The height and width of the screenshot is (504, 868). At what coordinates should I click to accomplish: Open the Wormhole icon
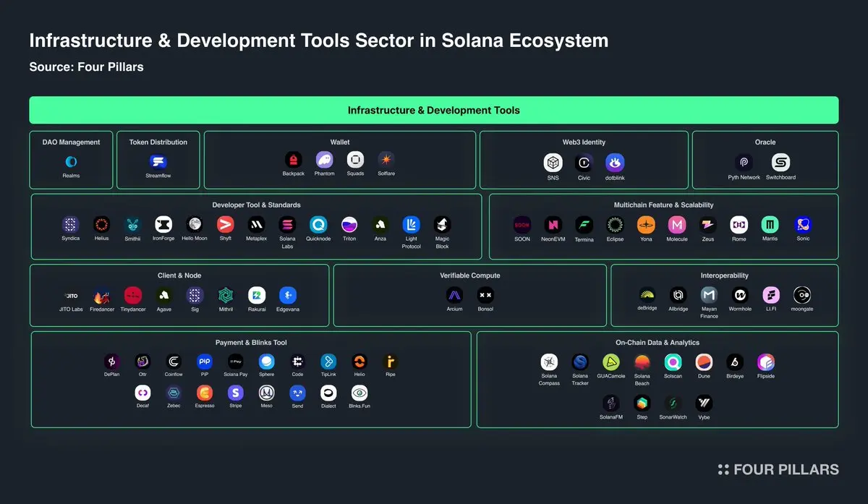[x=740, y=295]
